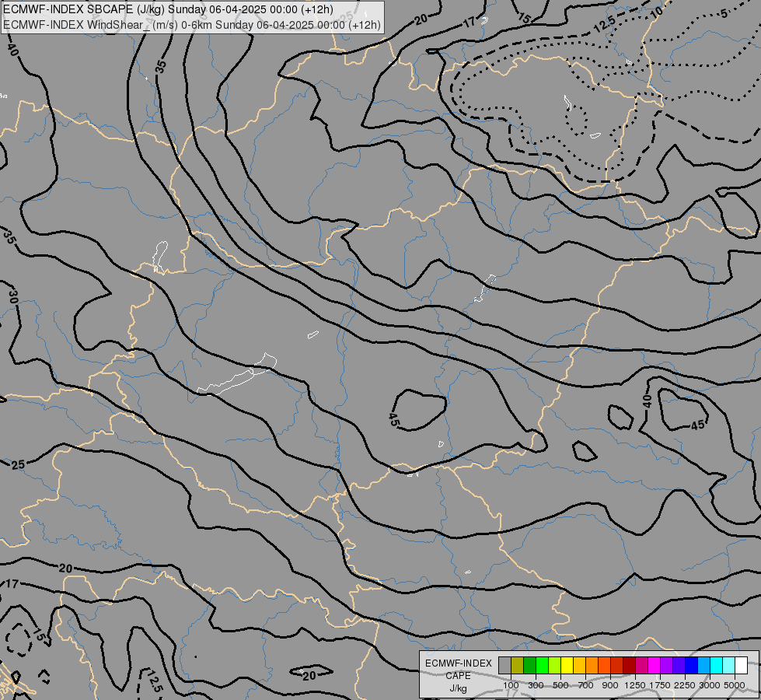Select the brick red swatch before 900 tick

coord(616,666)
